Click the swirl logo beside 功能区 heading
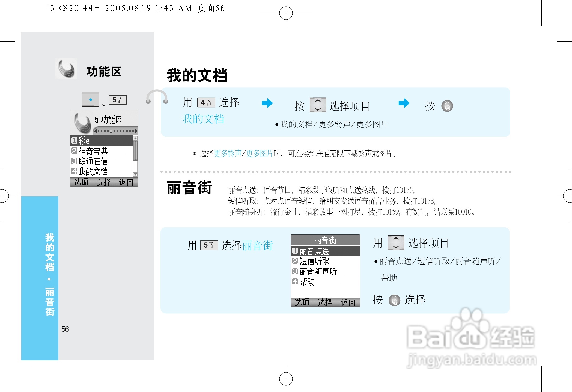 (66, 69)
